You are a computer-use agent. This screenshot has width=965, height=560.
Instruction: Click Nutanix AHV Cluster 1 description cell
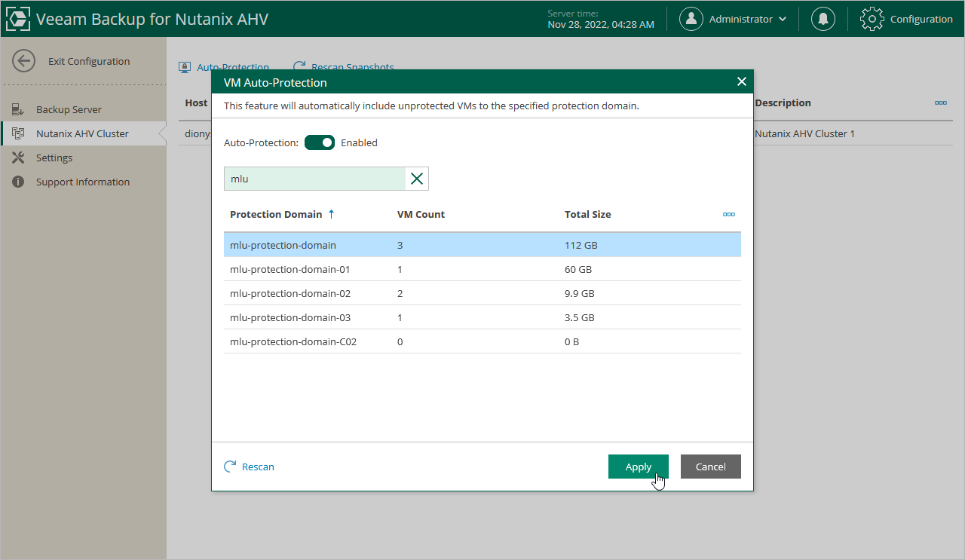804,133
